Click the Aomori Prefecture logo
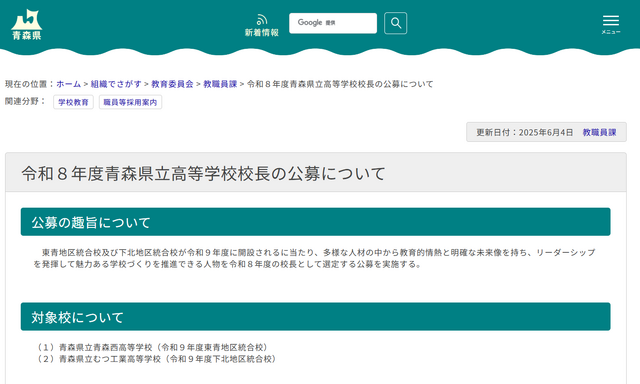This screenshot has height=384, width=640. (x=27, y=24)
